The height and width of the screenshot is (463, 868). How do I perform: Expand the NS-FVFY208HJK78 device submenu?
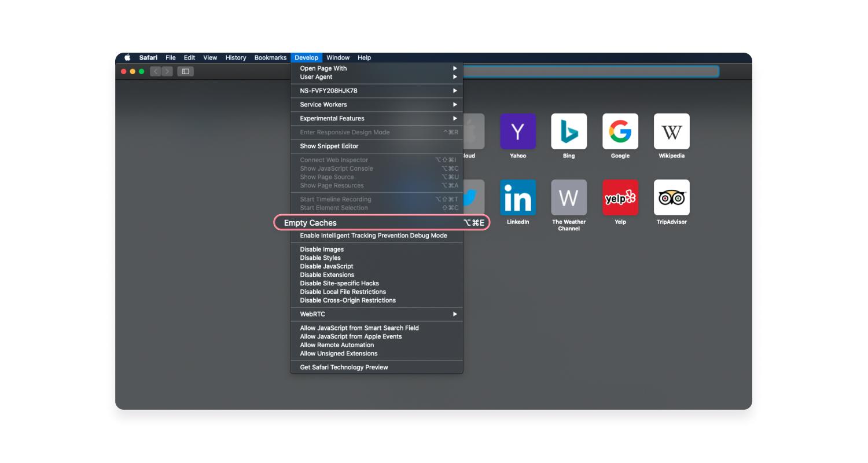(377, 91)
